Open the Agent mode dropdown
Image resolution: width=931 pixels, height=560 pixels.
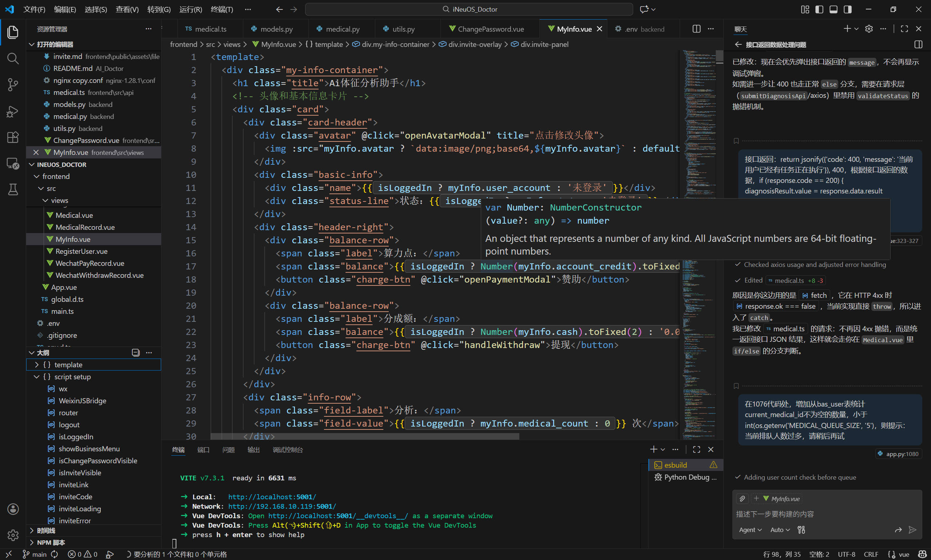click(750, 530)
